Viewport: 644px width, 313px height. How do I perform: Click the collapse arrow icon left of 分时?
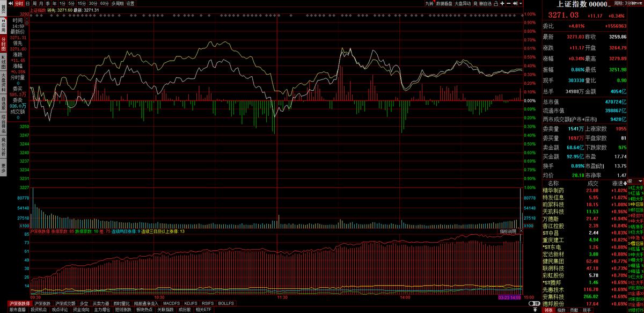11,3
